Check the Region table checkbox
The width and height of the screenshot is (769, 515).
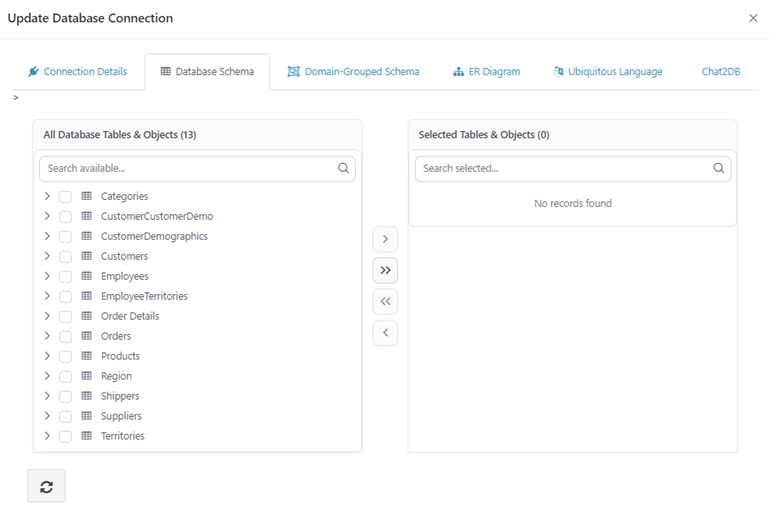tap(65, 376)
